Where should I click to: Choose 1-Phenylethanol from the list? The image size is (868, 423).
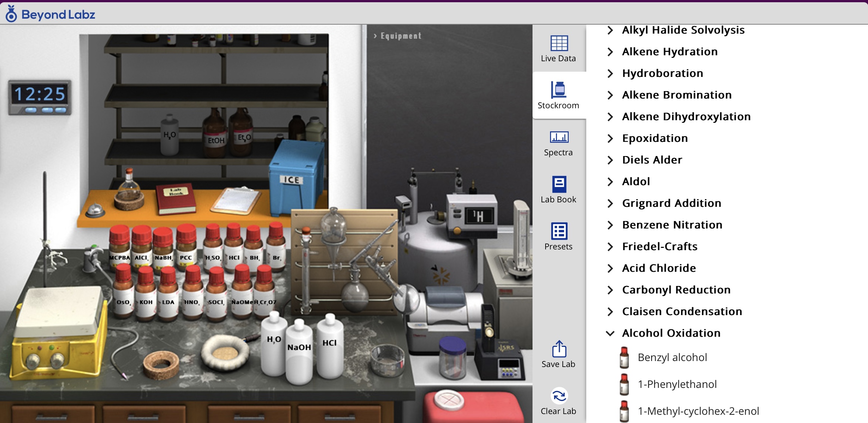point(677,384)
